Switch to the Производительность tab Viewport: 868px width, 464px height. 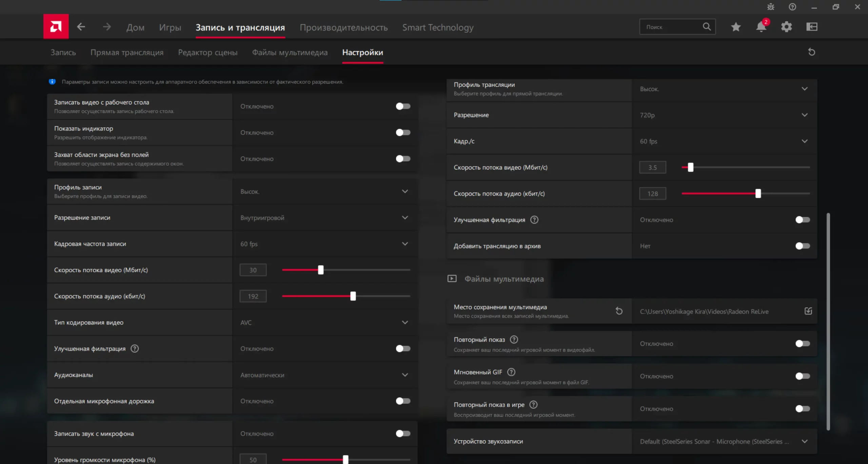(343, 27)
